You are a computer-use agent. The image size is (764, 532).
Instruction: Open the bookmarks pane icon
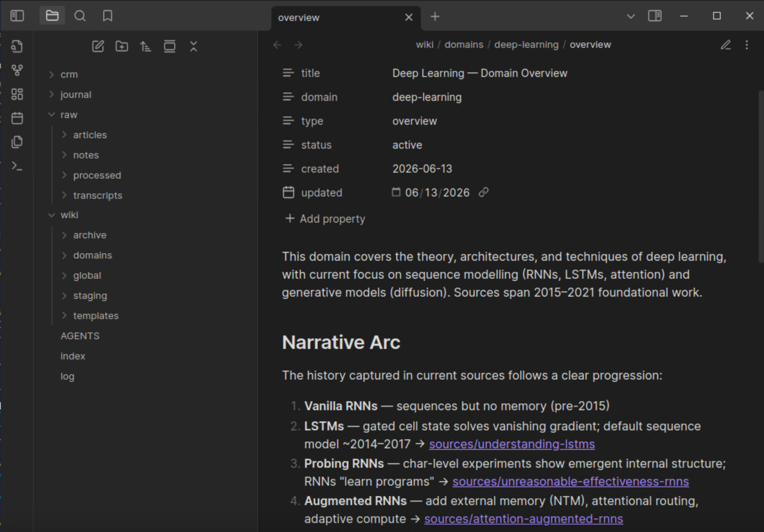click(108, 16)
